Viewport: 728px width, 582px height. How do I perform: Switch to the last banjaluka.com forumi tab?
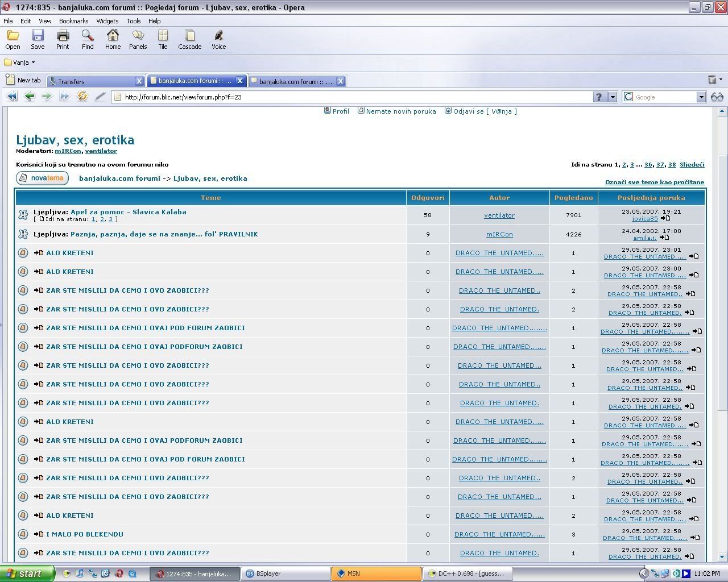point(297,81)
